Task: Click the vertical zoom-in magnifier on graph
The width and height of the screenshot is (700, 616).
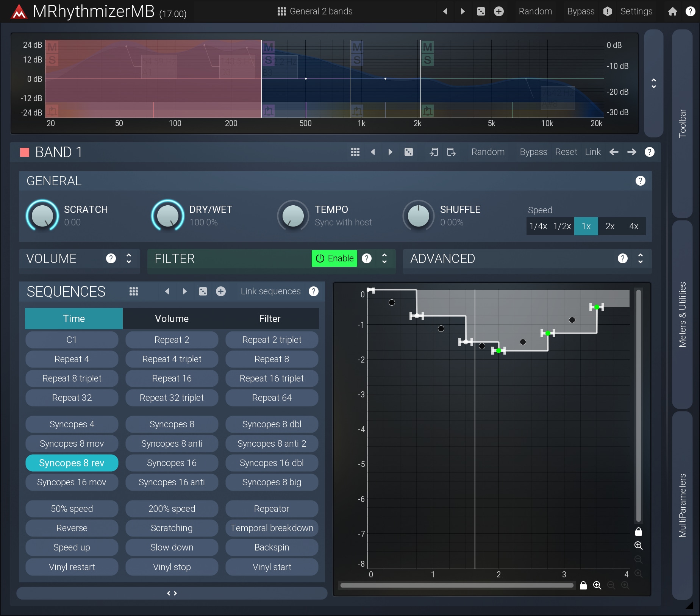Action: [638, 546]
